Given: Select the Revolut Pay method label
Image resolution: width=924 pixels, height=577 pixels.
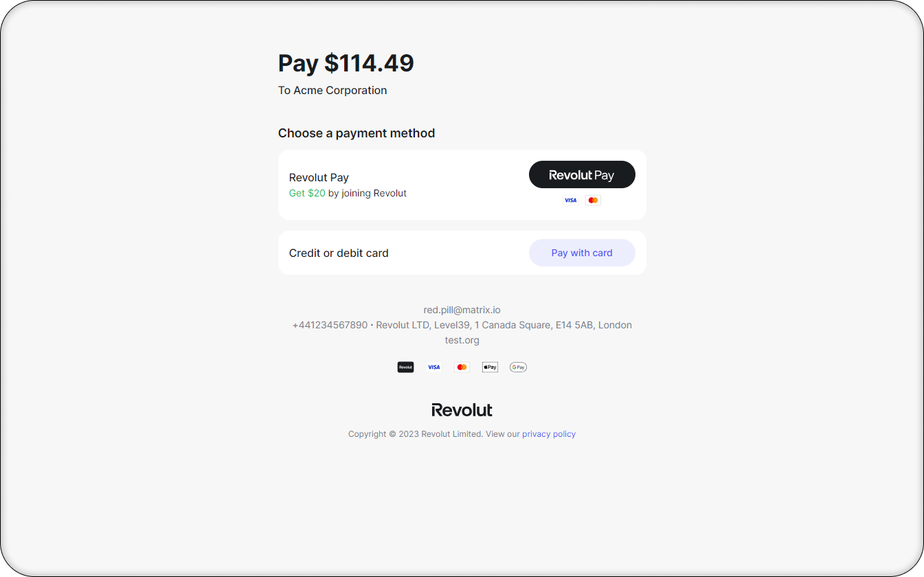Looking at the screenshot, I should click(x=319, y=177).
